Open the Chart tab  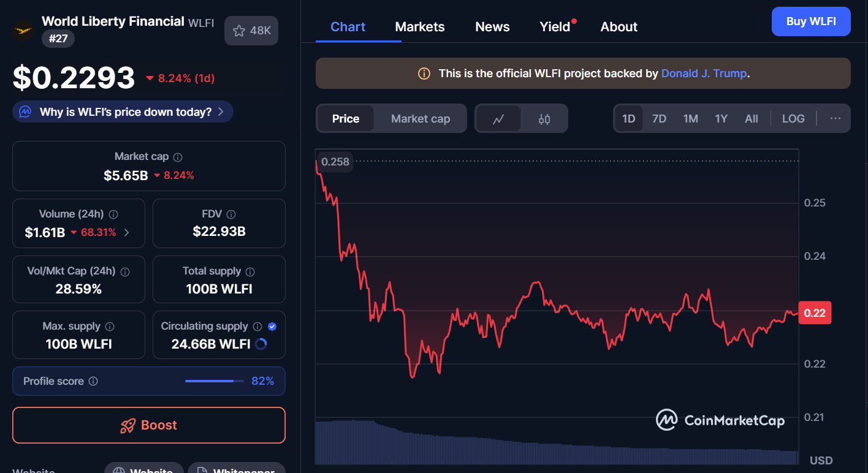[x=348, y=27]
